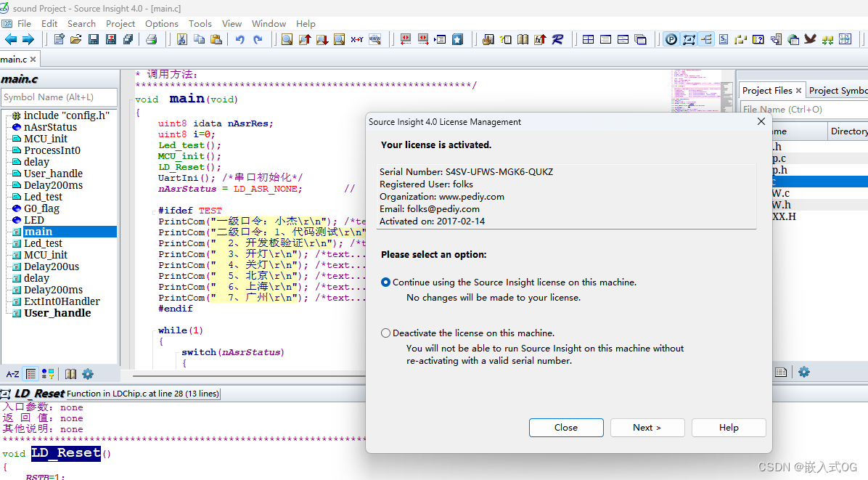Select G0_flag in symbol list
This screenshot has width=868, height=480.
tap(41, 208)
